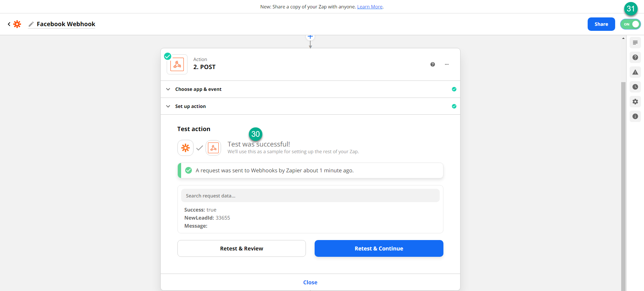Click the Facebook Webhook title

pyautogui.click(x=66, y=24)
